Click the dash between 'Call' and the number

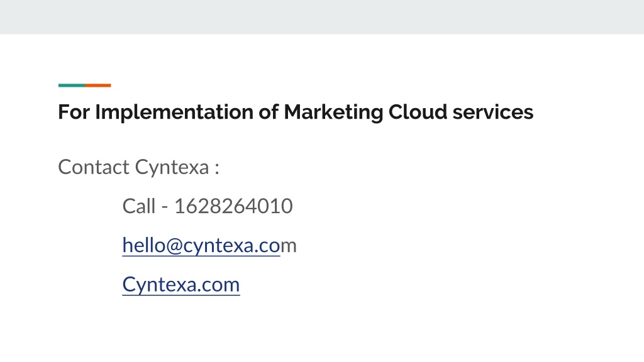pos(165,207)
